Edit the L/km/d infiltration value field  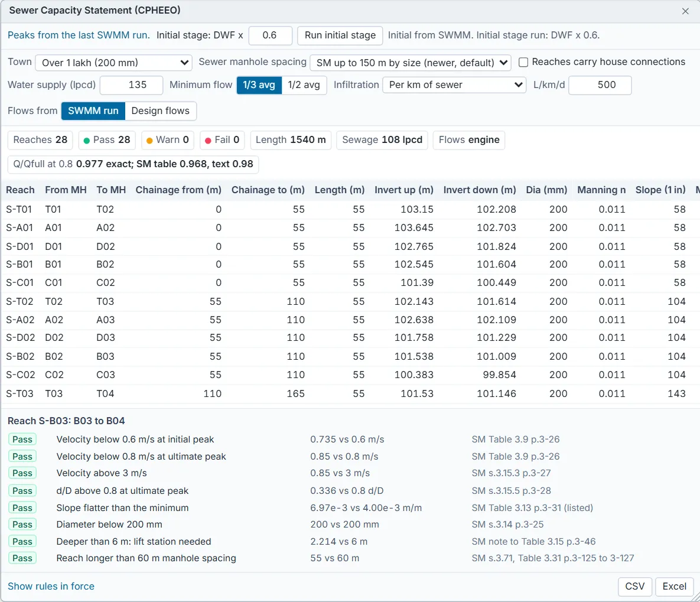[x=600, y=85]
